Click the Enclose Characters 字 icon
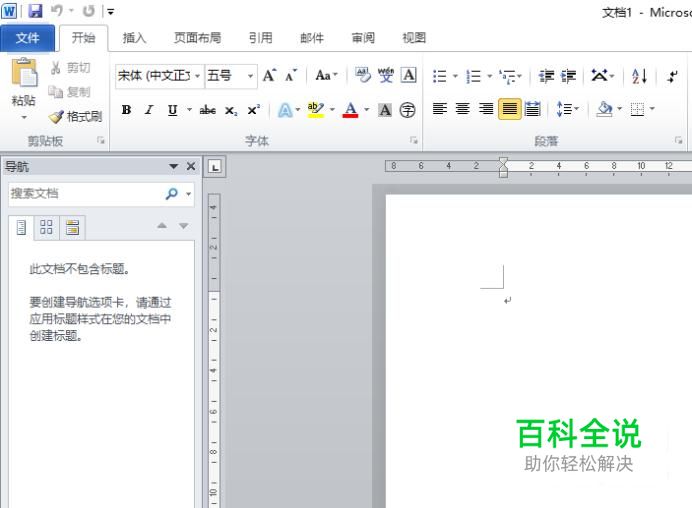This screenshot has width=692, height=508. (407, 109)
